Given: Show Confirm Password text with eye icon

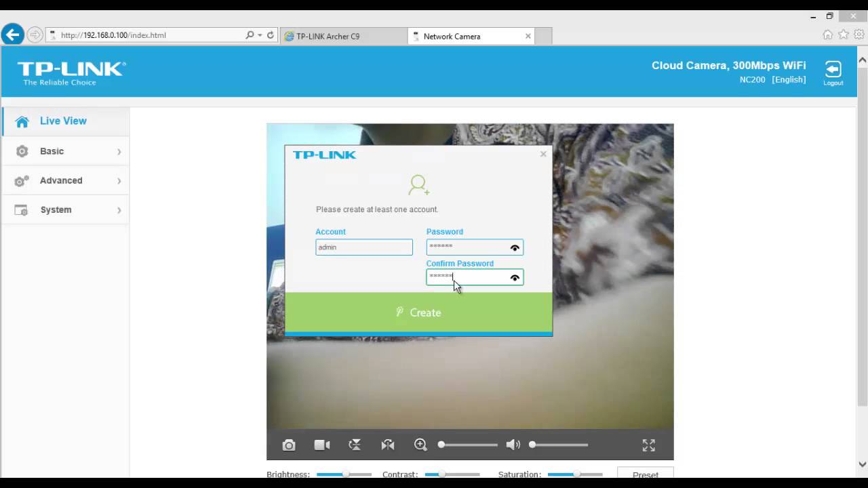Looking at the screenshot, I should pos(515,278).
